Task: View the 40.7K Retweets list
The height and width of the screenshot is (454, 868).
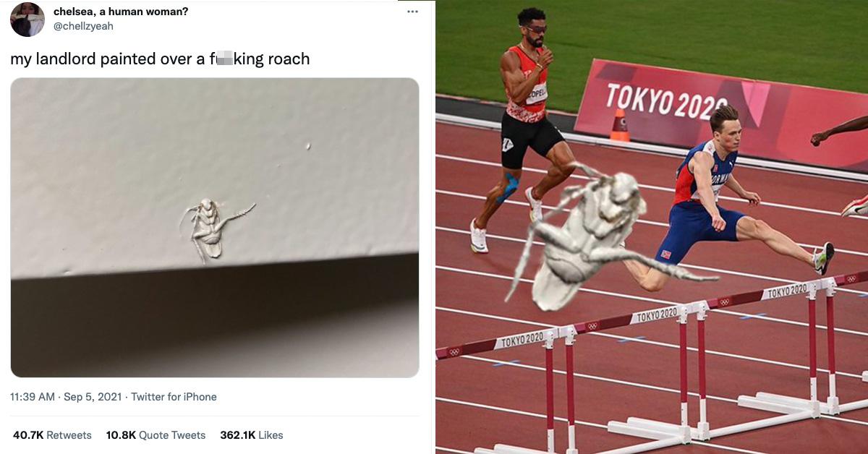Action: click(x=52, y=435)
